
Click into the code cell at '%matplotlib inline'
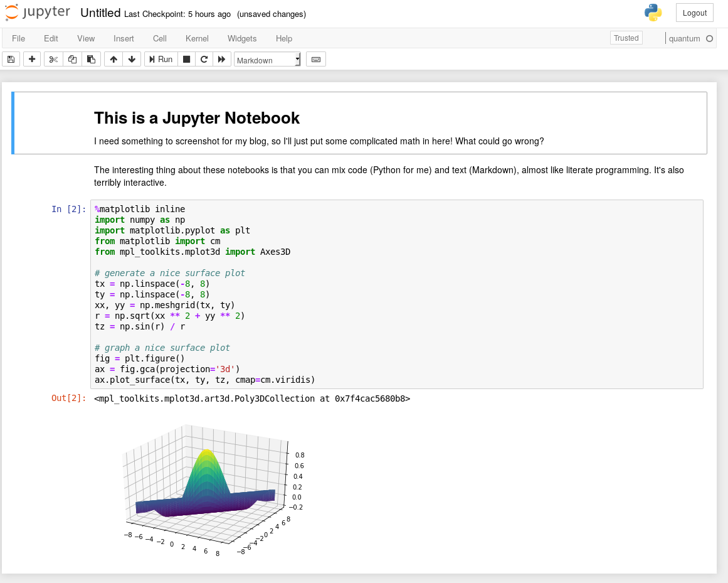[140, 209]
